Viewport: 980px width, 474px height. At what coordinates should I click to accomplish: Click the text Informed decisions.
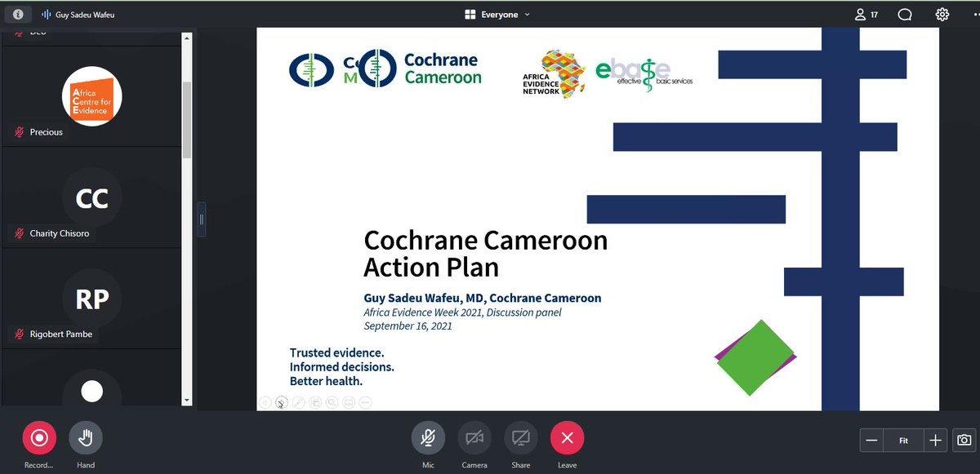click(342, 367)
